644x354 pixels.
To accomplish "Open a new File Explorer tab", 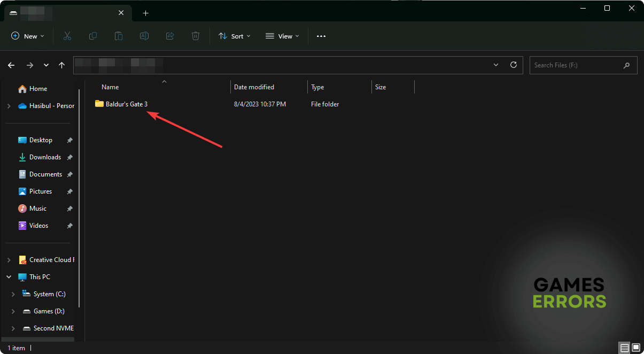I will [x=145, y=13].
